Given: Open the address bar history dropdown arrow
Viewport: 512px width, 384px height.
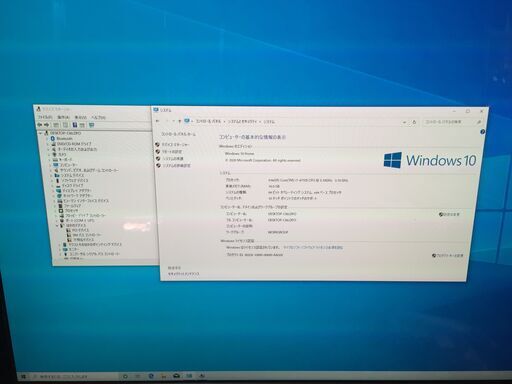Looking at the screenshot, I should tap(404, 122).
